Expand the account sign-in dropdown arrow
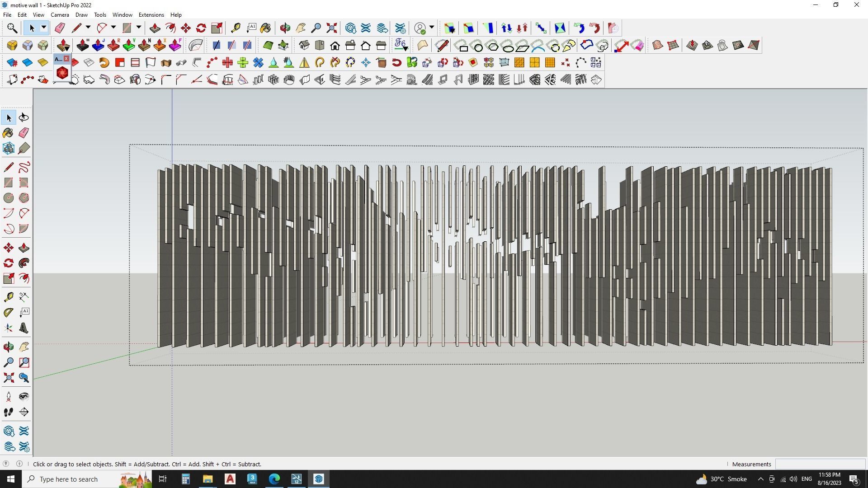Screen dimensions: 868x488 432,28
